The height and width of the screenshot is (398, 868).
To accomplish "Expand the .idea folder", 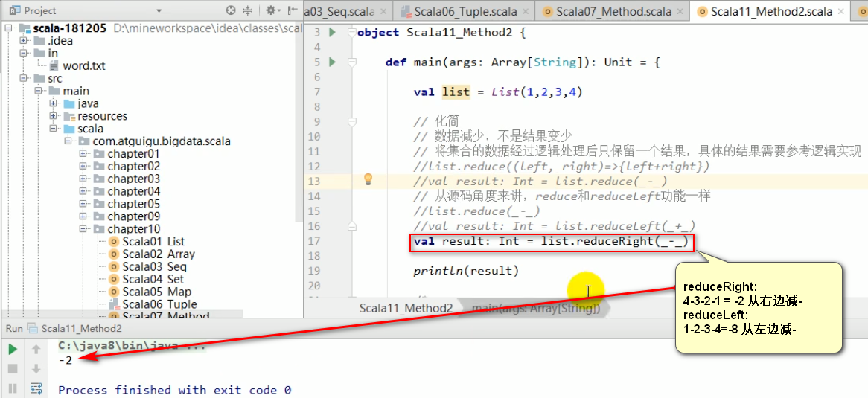I will coord(23,41).
